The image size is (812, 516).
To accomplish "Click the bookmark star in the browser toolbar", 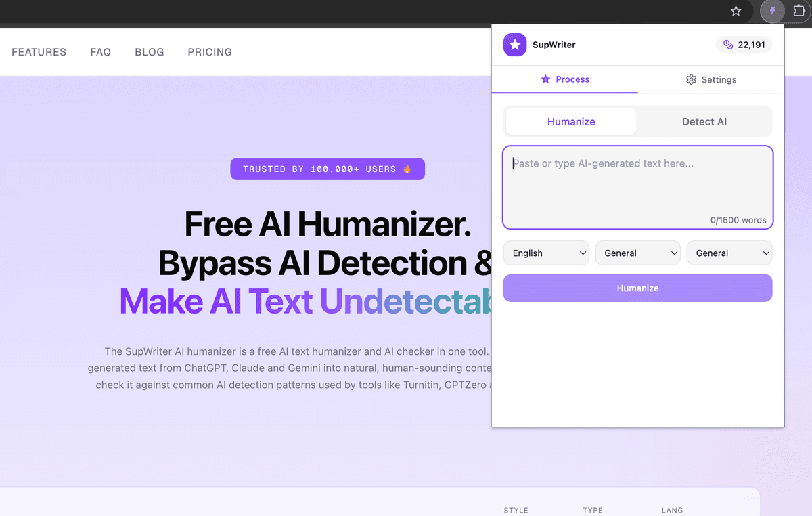I will coord(736,12).
